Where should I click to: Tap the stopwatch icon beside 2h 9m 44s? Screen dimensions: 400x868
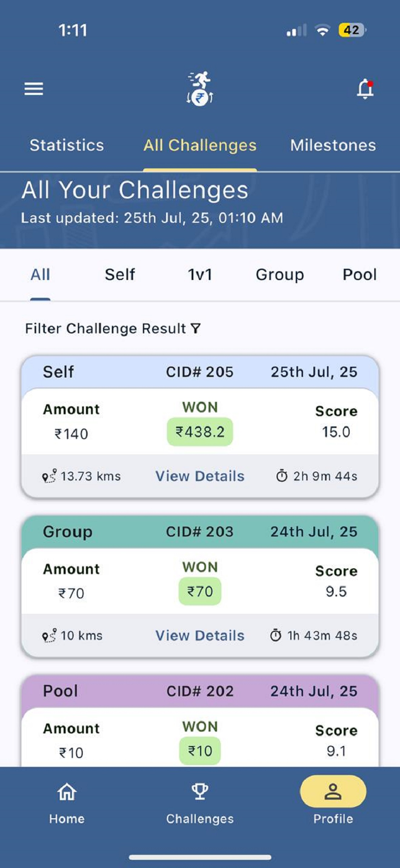click(x=282, y=476)
